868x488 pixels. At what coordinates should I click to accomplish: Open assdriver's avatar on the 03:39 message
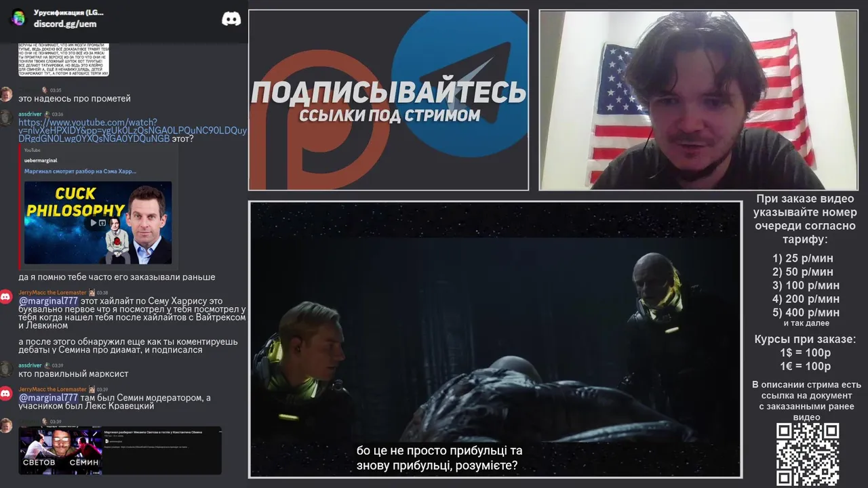[x=6, y=369]
